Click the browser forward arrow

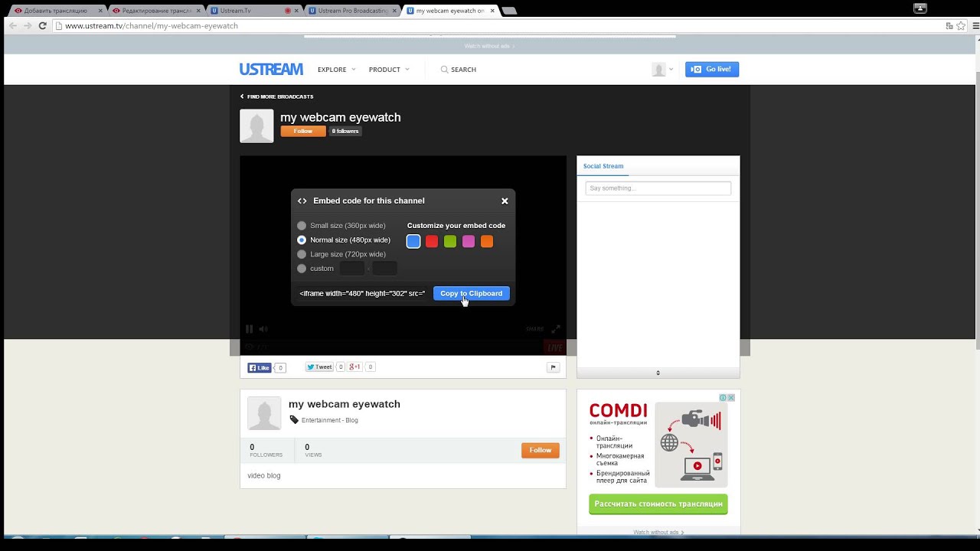tap(28, 26)
